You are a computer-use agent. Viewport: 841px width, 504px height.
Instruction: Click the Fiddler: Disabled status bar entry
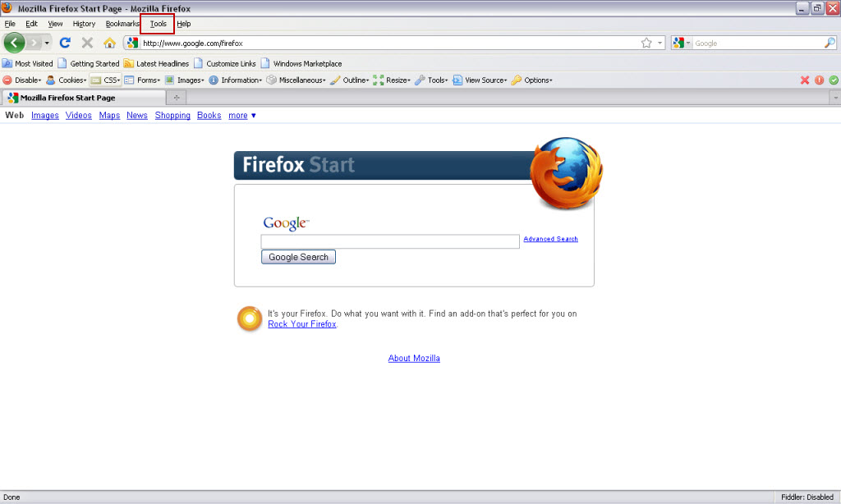[807, 497]
